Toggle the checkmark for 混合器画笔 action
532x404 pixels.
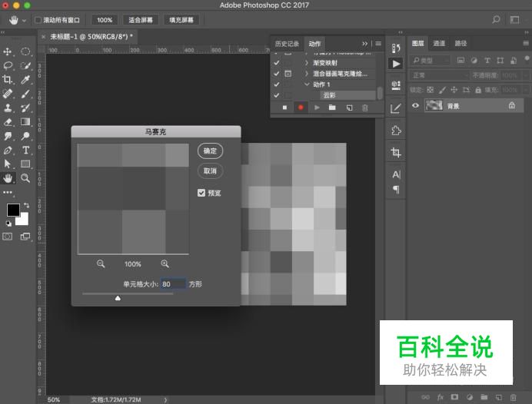(277, 74)
